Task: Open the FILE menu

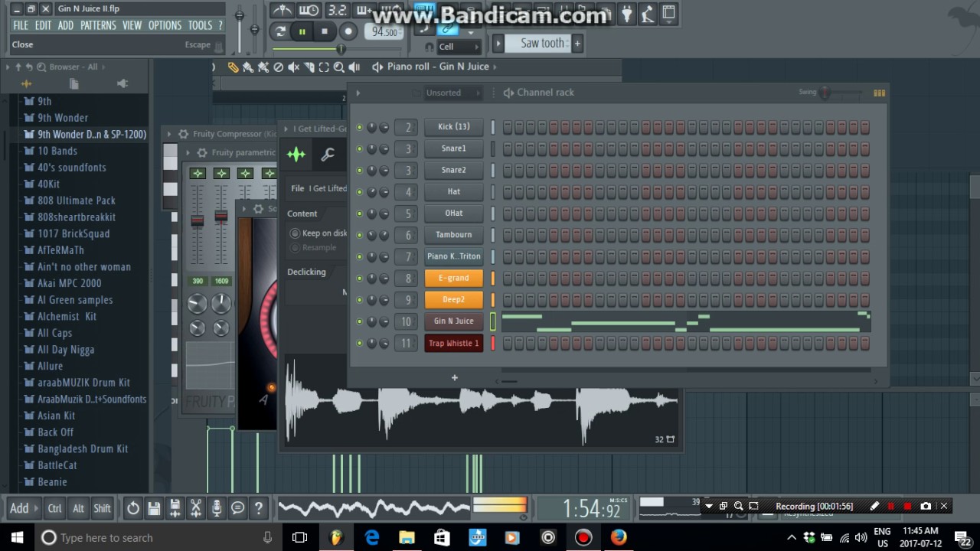Action: tap(21, 25)
